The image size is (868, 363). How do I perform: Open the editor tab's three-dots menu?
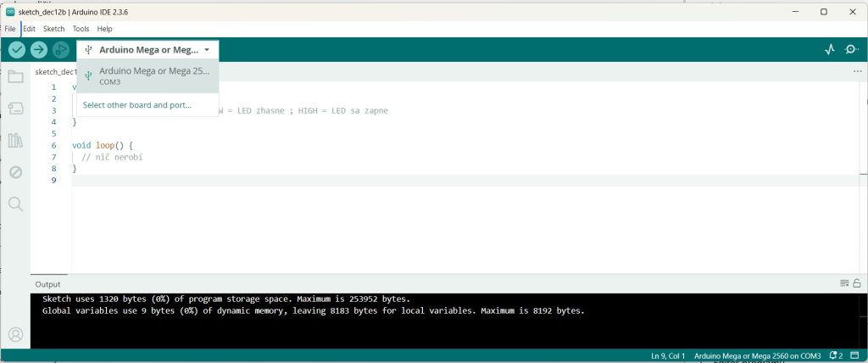(x=857, y=72)
